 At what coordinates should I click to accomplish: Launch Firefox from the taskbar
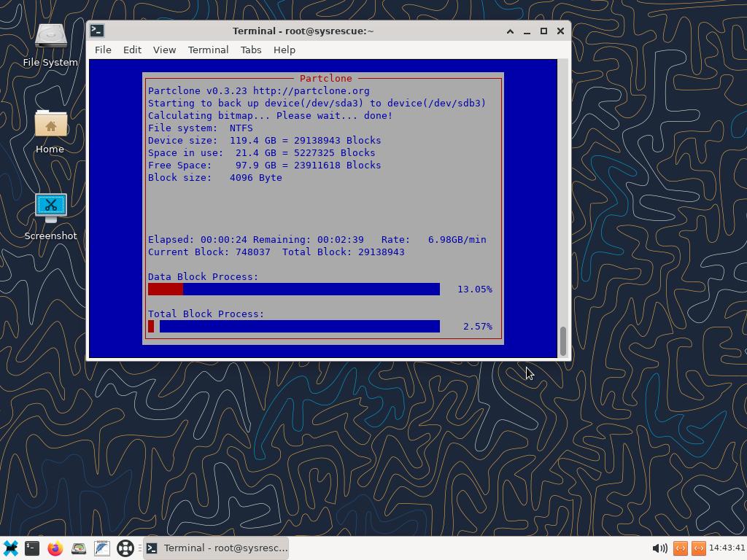tap(55, 548)
